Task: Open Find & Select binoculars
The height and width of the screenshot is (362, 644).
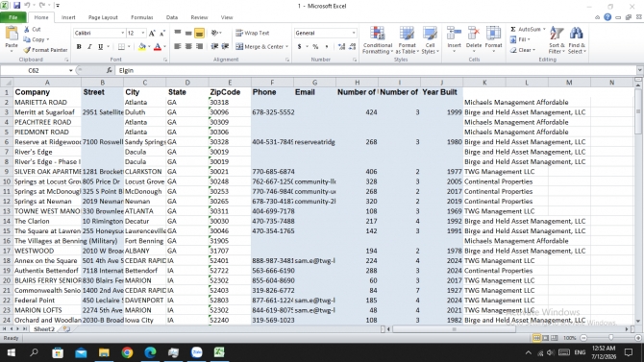Action: tap(576, 39)
